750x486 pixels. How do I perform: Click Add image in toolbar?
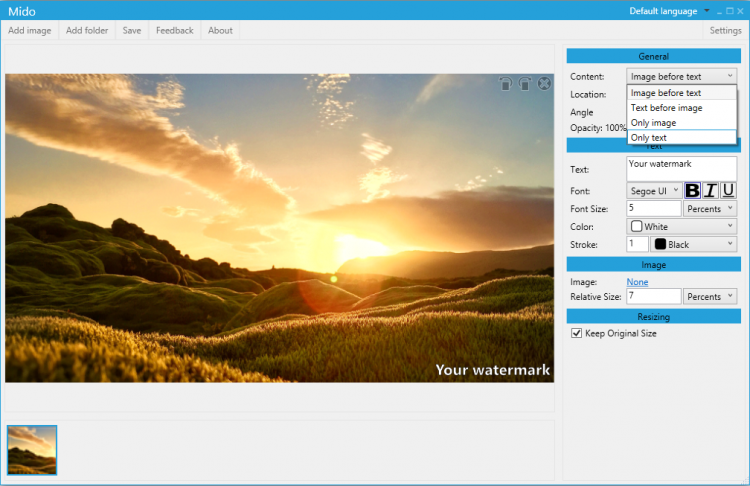(x=30, y=31)
